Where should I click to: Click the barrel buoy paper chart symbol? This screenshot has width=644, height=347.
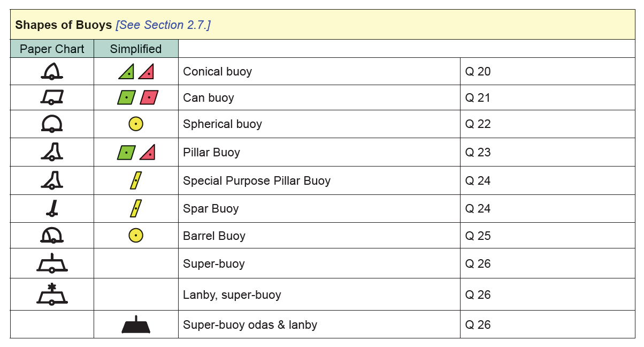pos(52,235)
